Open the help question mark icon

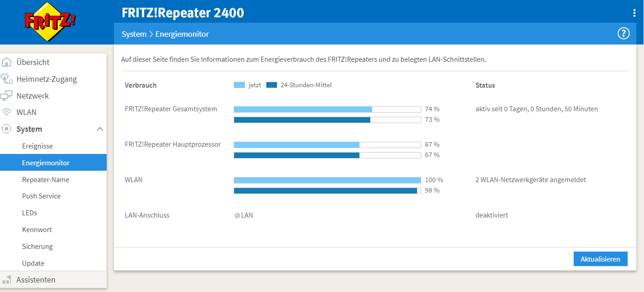click(x=624, y=34)
